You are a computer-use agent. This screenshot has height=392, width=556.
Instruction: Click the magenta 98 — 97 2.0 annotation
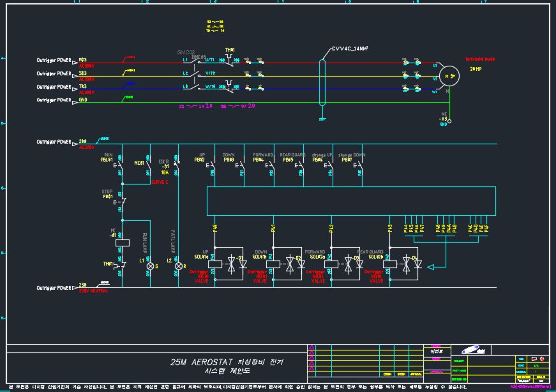click(237, 106)
